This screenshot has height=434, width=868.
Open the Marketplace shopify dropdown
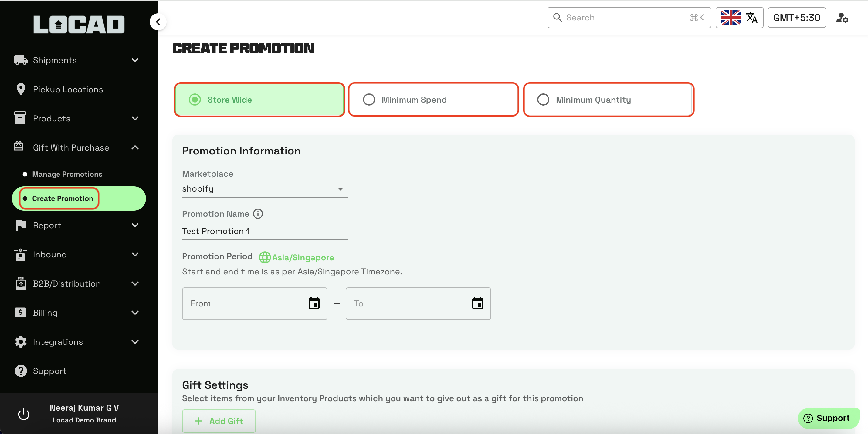point(265,189)
